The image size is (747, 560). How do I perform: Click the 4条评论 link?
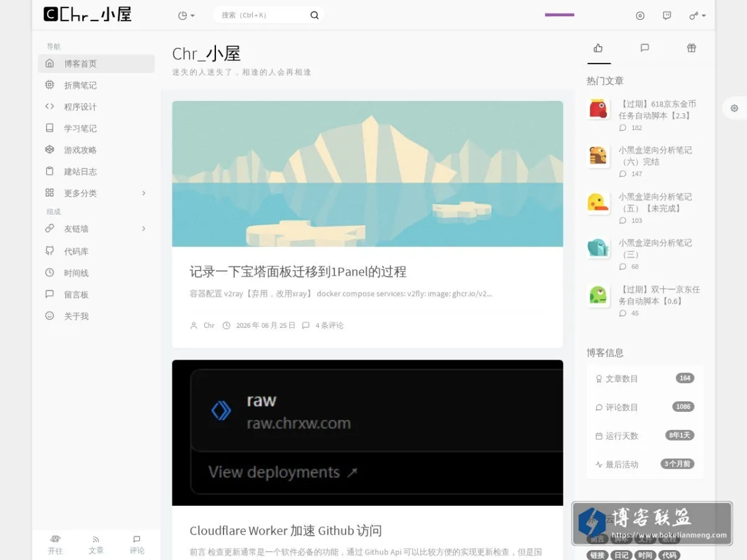pos(329,325)
